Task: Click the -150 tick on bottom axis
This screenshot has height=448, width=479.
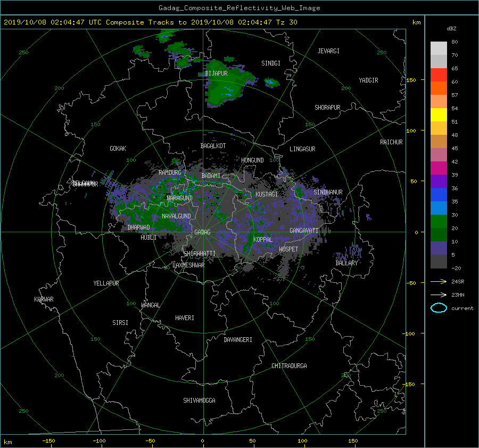Action: 48,441
